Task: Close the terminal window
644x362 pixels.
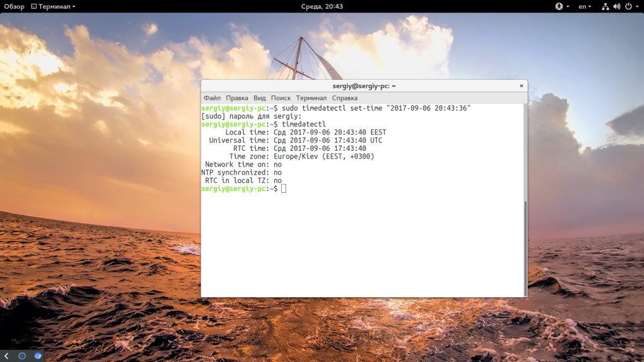Action: point(521,85)
